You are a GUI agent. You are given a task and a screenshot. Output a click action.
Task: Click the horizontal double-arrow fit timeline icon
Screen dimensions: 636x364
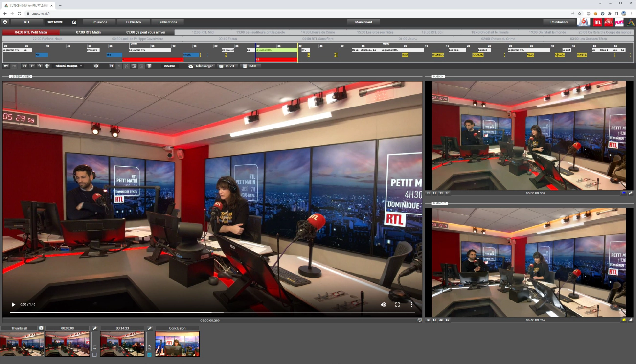click(x=24, y=66)
